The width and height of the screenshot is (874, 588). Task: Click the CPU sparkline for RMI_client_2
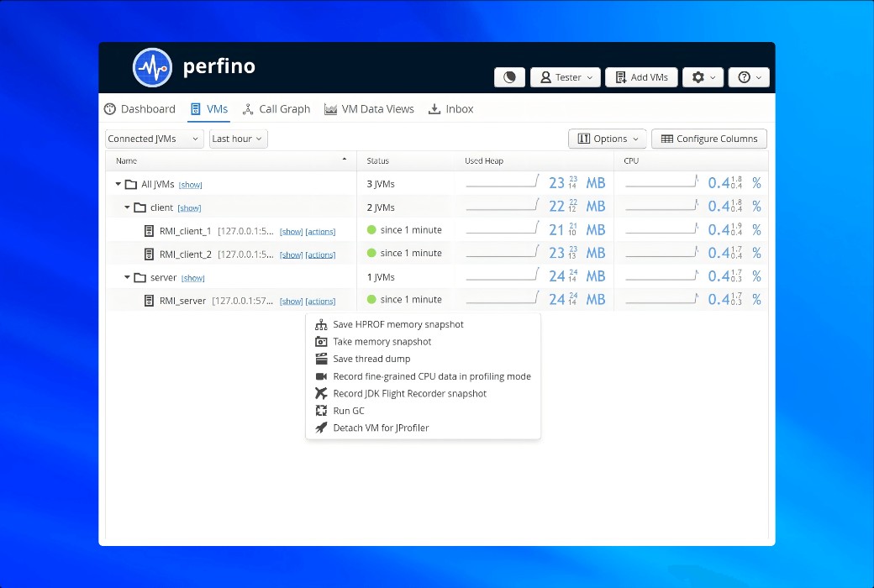pos(661,251)
